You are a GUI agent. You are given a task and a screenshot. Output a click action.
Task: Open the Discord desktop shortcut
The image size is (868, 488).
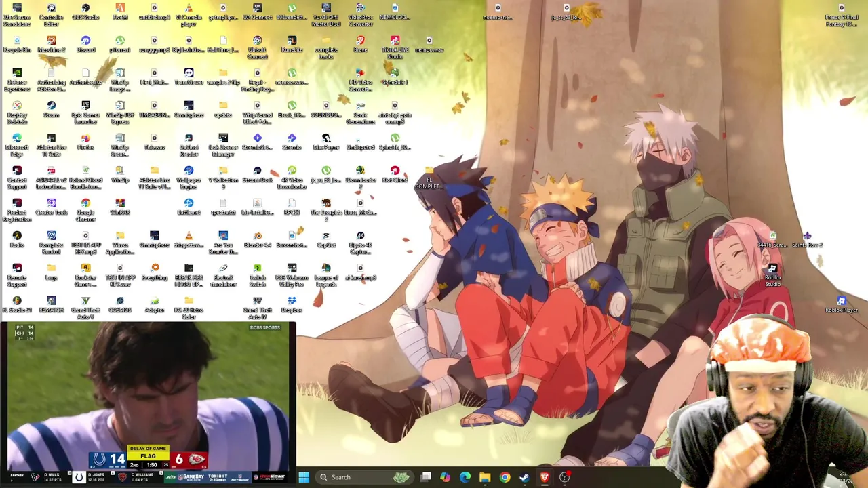(85, 45)
